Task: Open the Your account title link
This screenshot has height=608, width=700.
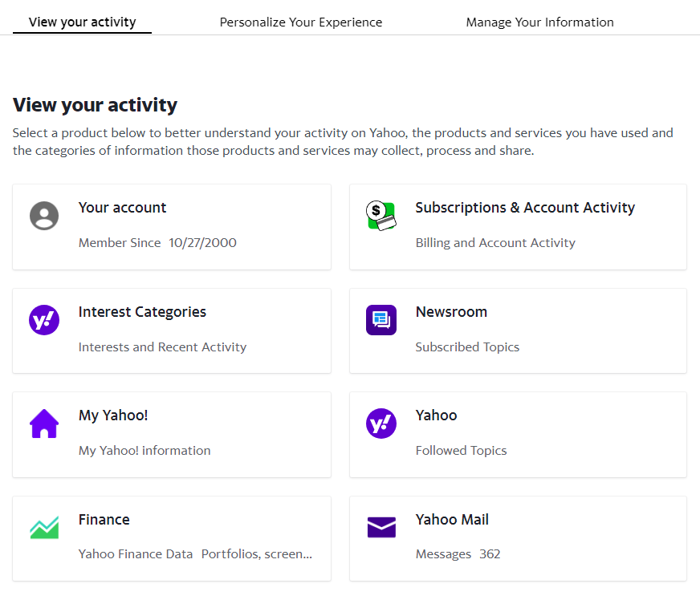Action: pyautogui.click(x=122, y=208)
